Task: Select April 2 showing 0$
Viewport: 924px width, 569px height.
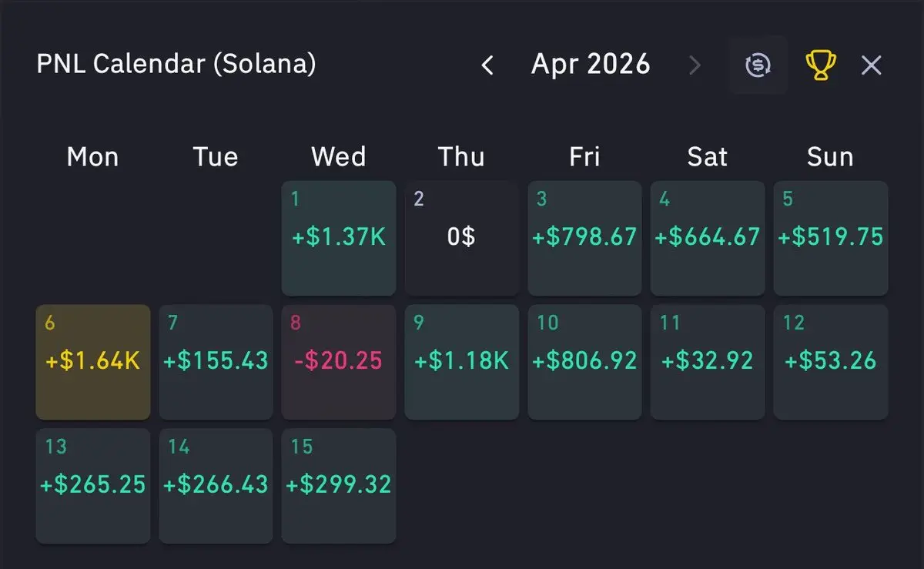Action: click(462, 238)
